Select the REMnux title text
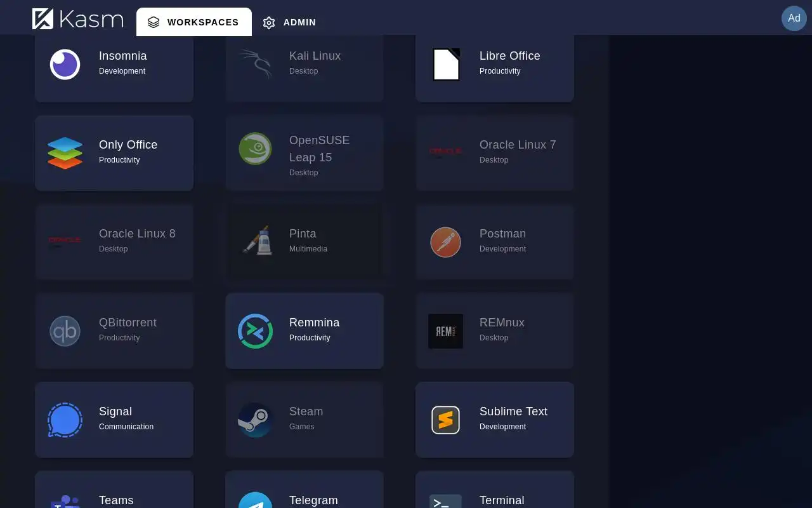 (x=502, y=323)
